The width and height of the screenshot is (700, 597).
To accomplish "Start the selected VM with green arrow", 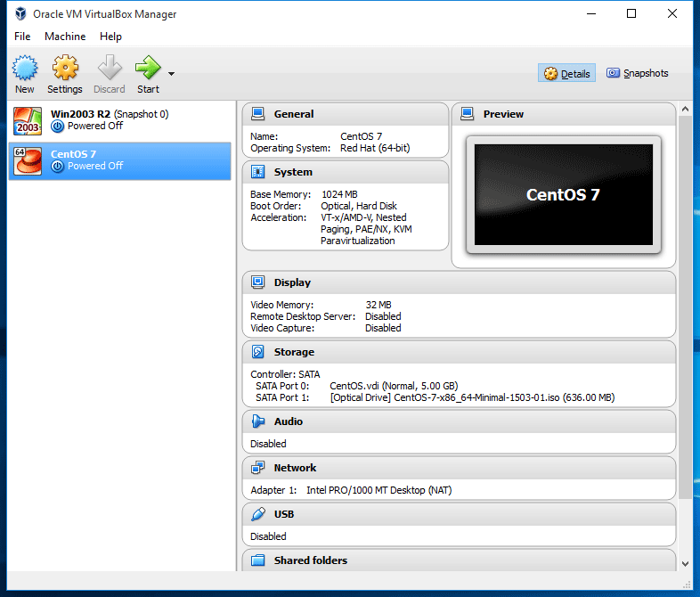I will (148, 68).
